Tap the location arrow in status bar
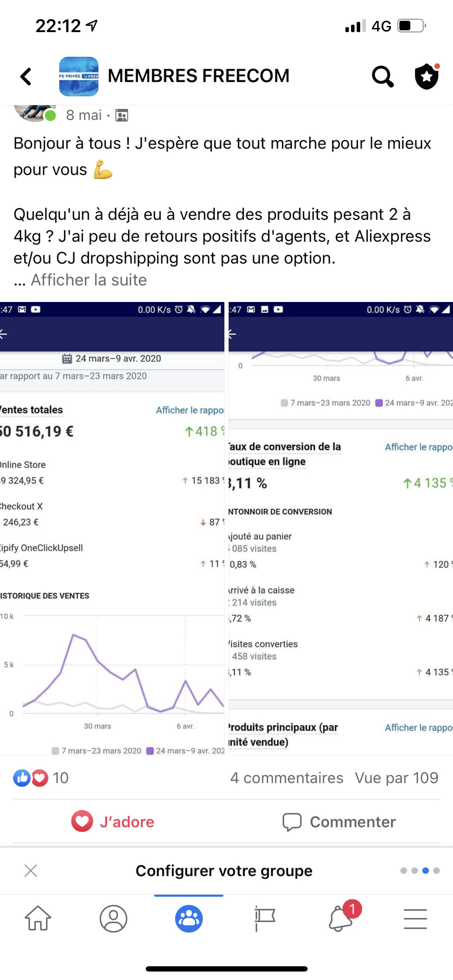This screenshot has height=980, width=453. pos(92,25)
